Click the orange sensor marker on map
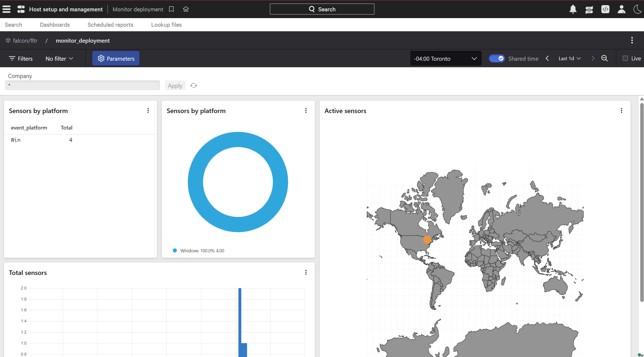 coord(427,240)
